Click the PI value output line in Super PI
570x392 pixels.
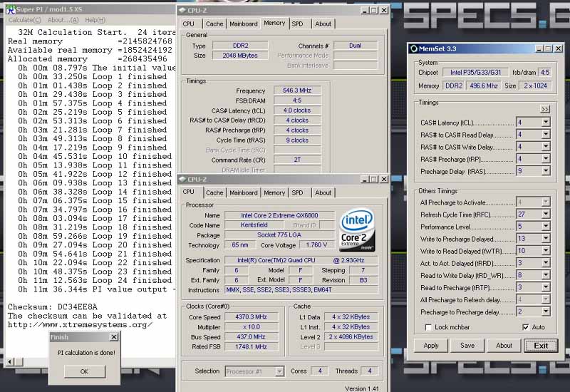tap(97, 289)
